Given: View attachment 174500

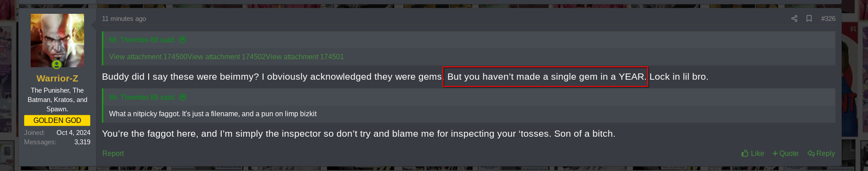Looking at the screenshot, I should point(148,57).
